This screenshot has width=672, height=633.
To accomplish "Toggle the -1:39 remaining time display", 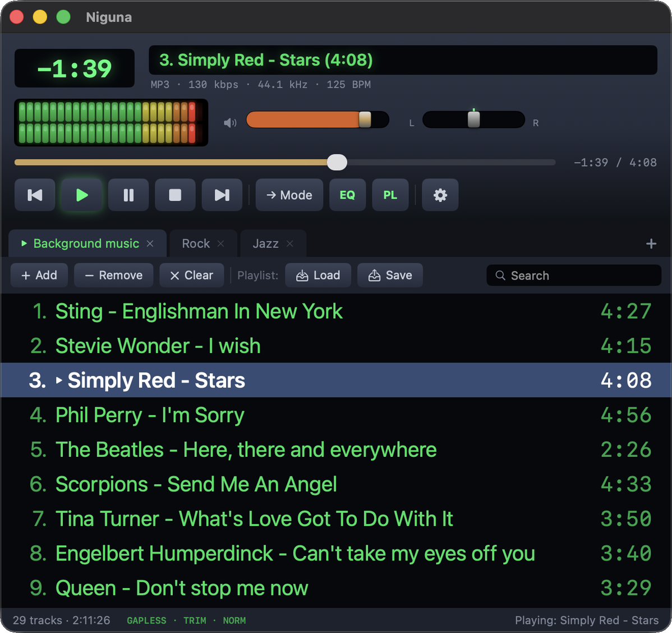I will point(75,68).
